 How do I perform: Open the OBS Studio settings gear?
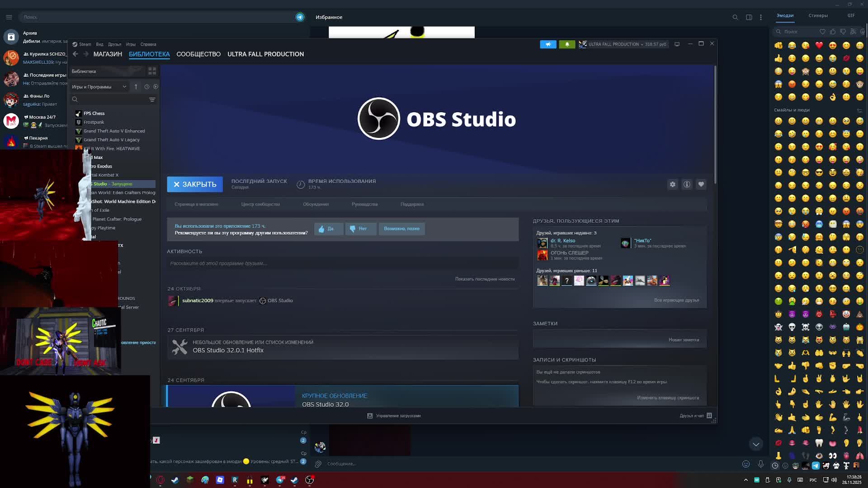coord(673,184)
